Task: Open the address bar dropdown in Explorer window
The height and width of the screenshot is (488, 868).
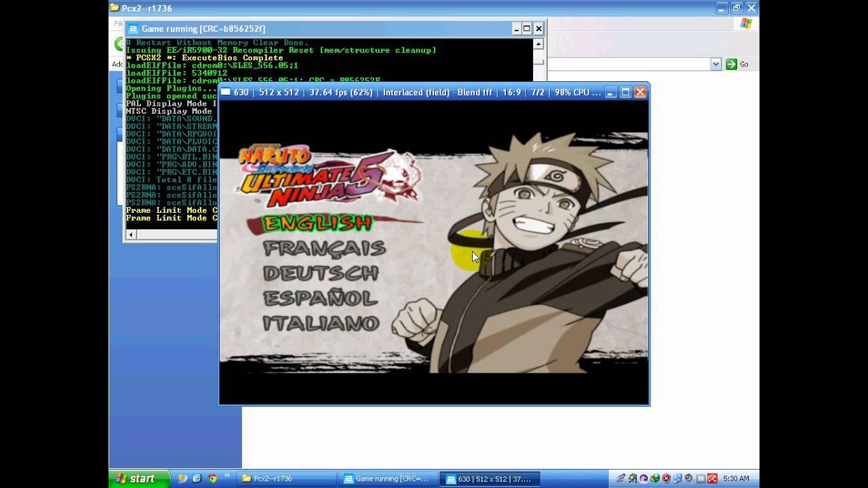Action: coord(715,64)
